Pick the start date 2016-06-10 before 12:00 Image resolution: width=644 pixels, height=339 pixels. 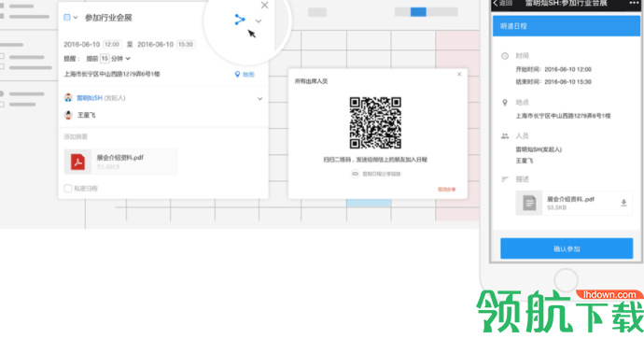[81, 45]
